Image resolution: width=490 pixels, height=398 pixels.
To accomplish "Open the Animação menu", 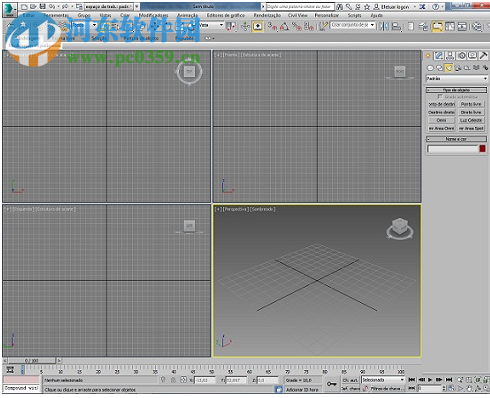I will pos(188,15).
